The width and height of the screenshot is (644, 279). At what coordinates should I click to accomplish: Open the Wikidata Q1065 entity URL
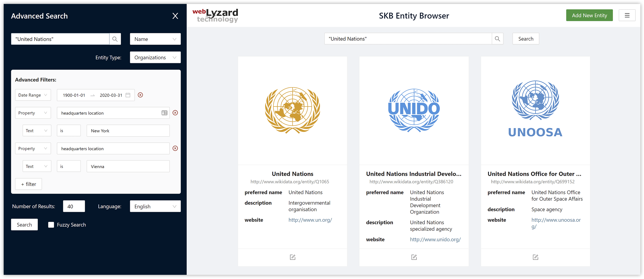point(289,182)
